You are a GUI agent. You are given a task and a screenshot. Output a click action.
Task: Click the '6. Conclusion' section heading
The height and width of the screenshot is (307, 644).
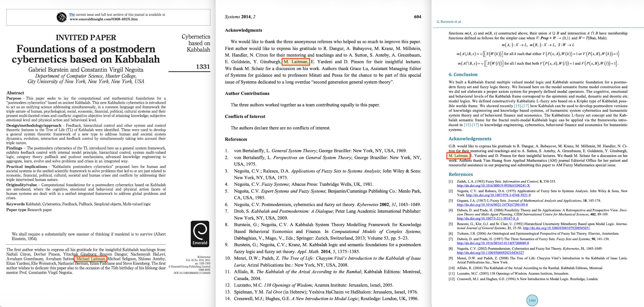coord(463,75)
